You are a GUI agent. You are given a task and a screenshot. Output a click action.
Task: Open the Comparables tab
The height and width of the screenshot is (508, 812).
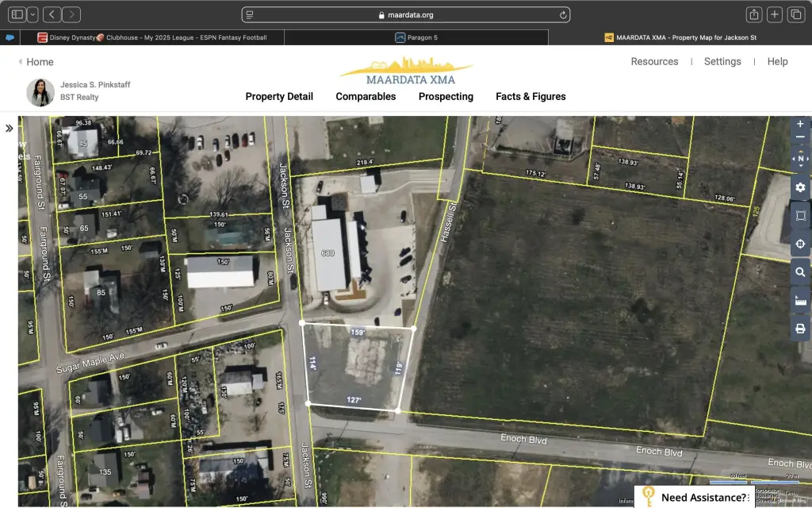pos(366,97)
